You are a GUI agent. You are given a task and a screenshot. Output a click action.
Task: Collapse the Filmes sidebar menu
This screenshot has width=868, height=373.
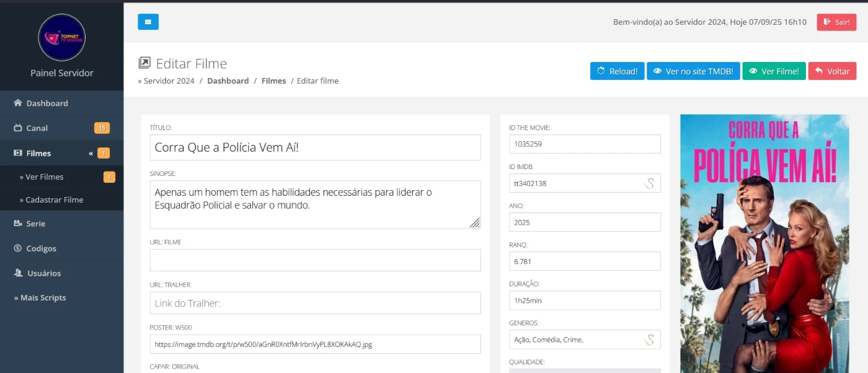[62, 153]
